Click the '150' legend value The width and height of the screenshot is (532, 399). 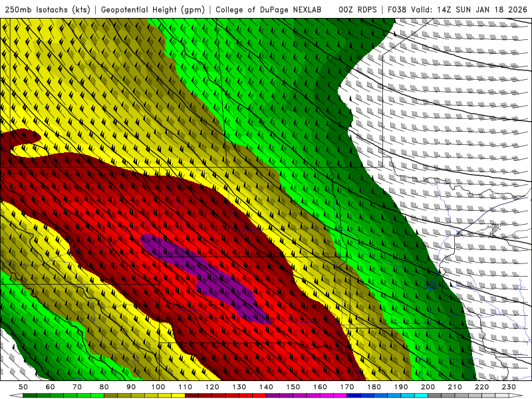coord(293,387)
